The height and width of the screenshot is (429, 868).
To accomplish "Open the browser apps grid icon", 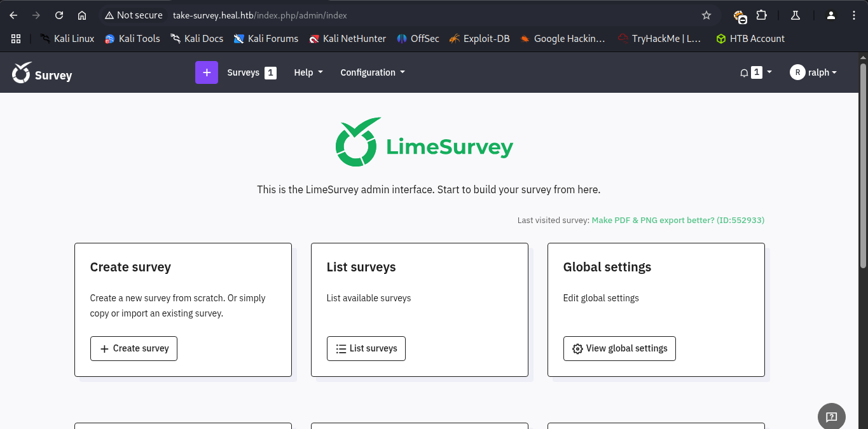I will pyautogui.click(x=16, y=39).
